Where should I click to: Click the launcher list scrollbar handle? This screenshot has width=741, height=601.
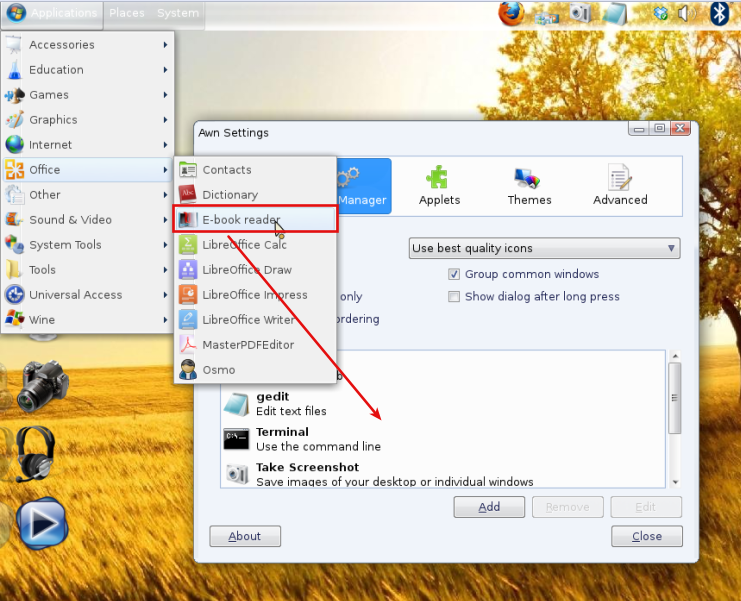675,398
